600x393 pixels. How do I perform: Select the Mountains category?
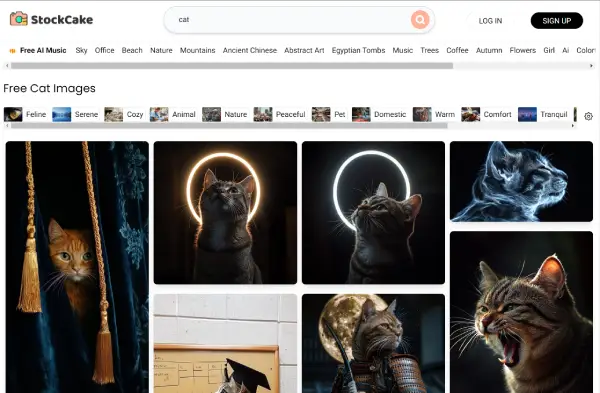(x=197, y=51)
